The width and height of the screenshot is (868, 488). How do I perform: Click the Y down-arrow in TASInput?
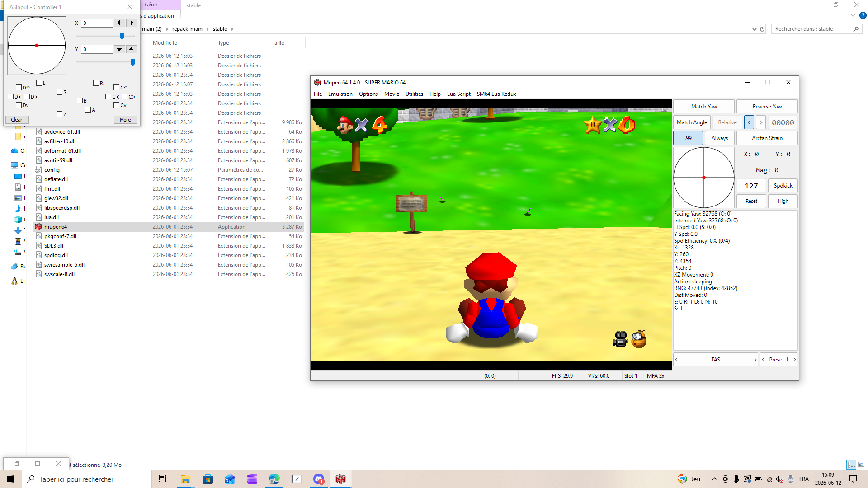click(119, 49)
